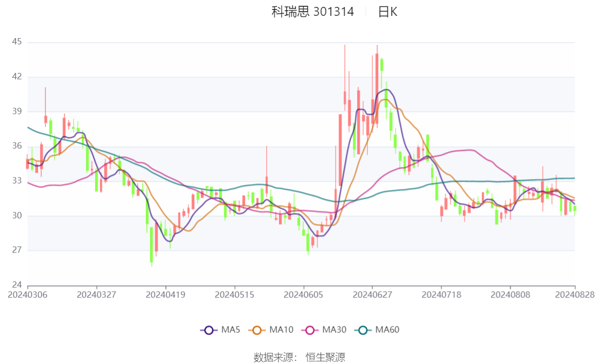Image resolution: width=599 pixels, height=364 pixels.
Task: Click the x-axis date 20240627
Action: tap(372, 295)
